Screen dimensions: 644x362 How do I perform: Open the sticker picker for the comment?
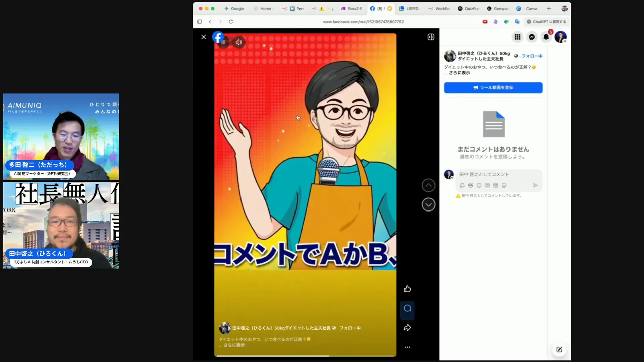point(504,185)
